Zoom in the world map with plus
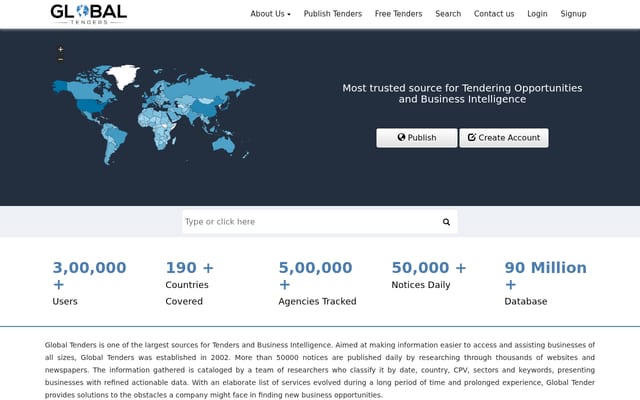 pos(60,49)
